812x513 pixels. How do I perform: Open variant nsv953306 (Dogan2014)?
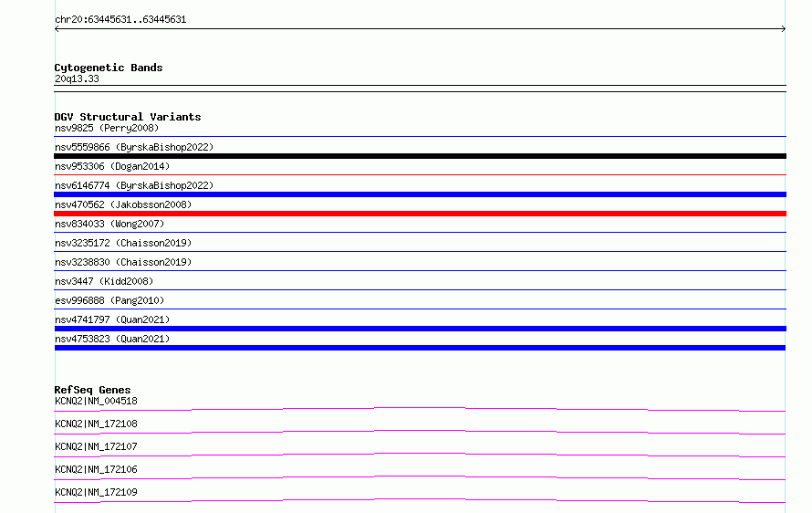pos(112,166)
